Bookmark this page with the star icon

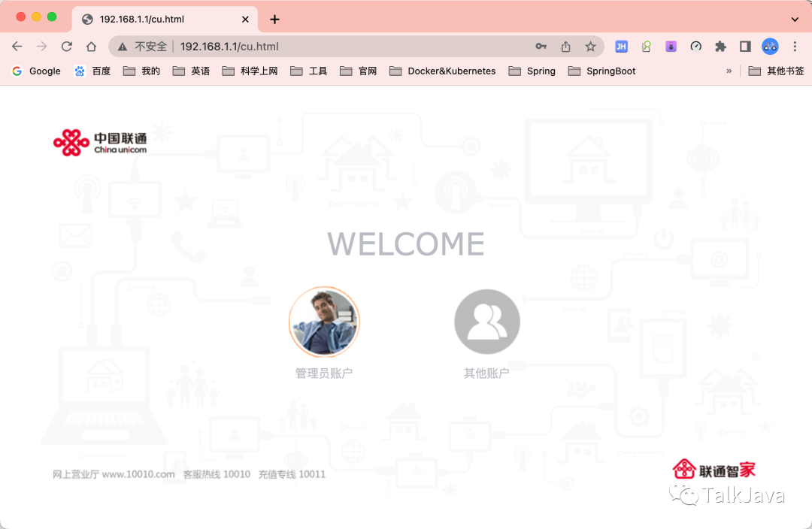[590, 47]
